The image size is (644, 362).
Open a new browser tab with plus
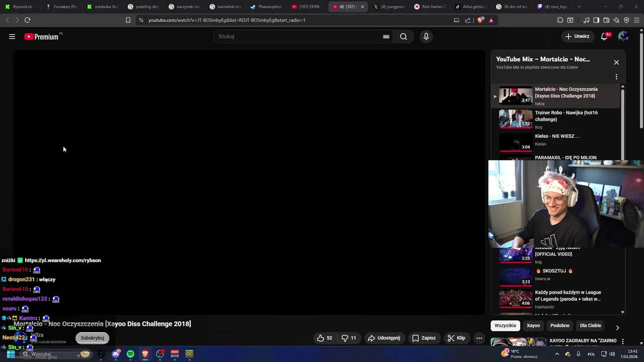click(x=579, y=7)
